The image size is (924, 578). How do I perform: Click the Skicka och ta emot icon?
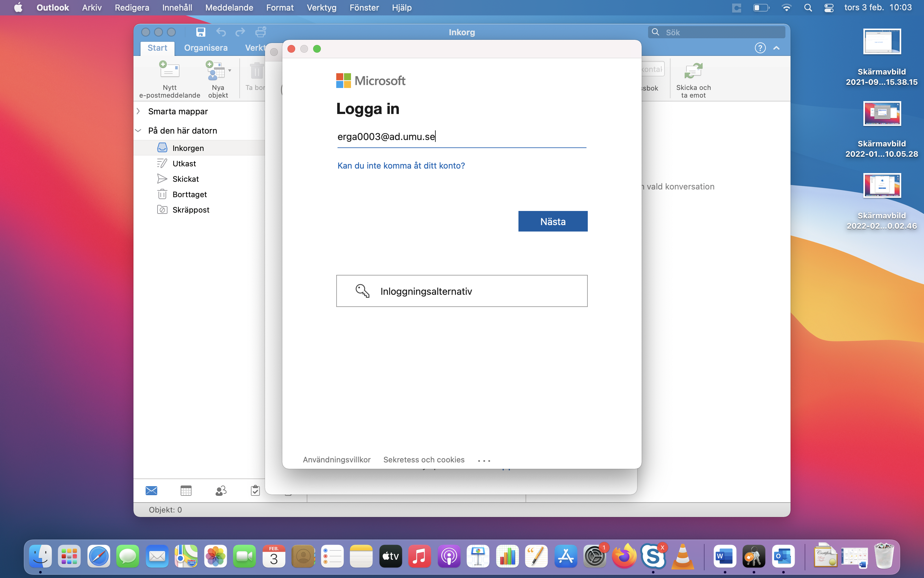[693, 71]
